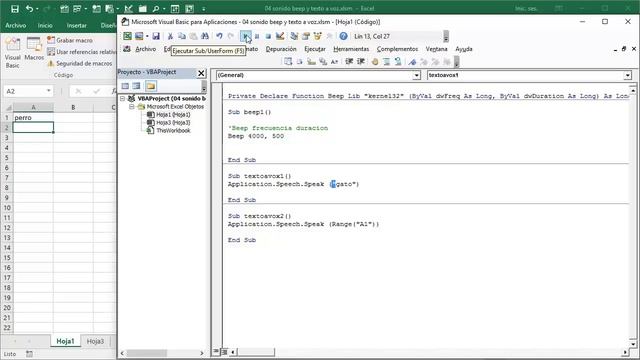Open the Depuración menu
The height and width of the screenshot is (360, 640).
(x=281, y=49)
